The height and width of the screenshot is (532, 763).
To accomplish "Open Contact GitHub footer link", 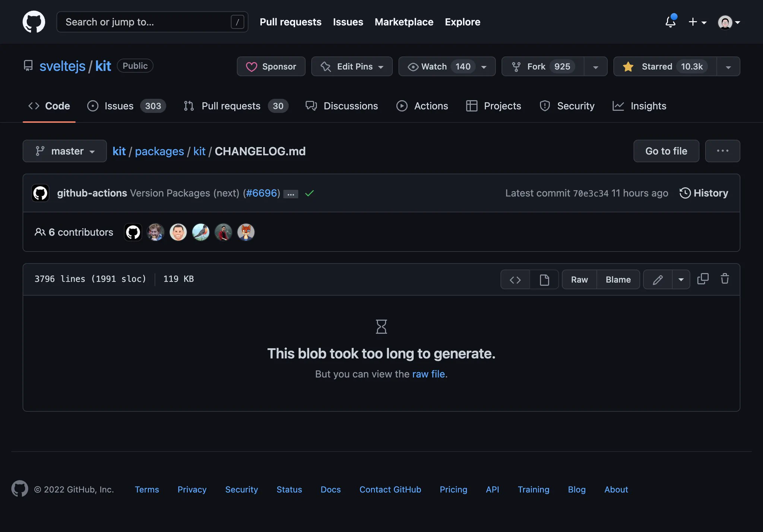I will 390,489.
